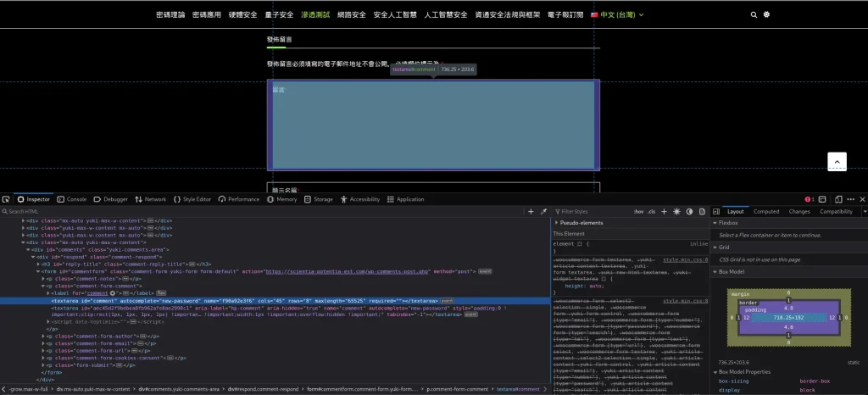This screenshot has height=395, width=868.
Task: Toggle the .cls class panel
Action: (x=651, y=211)
